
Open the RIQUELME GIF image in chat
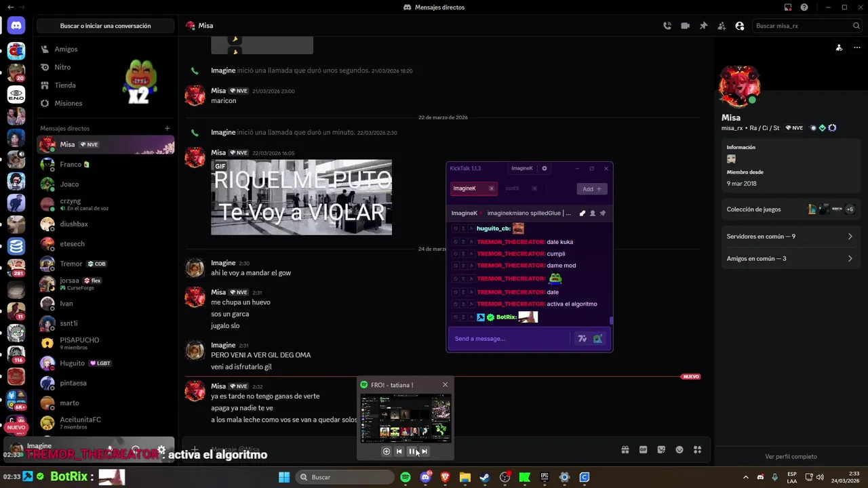tap(301, 197)
